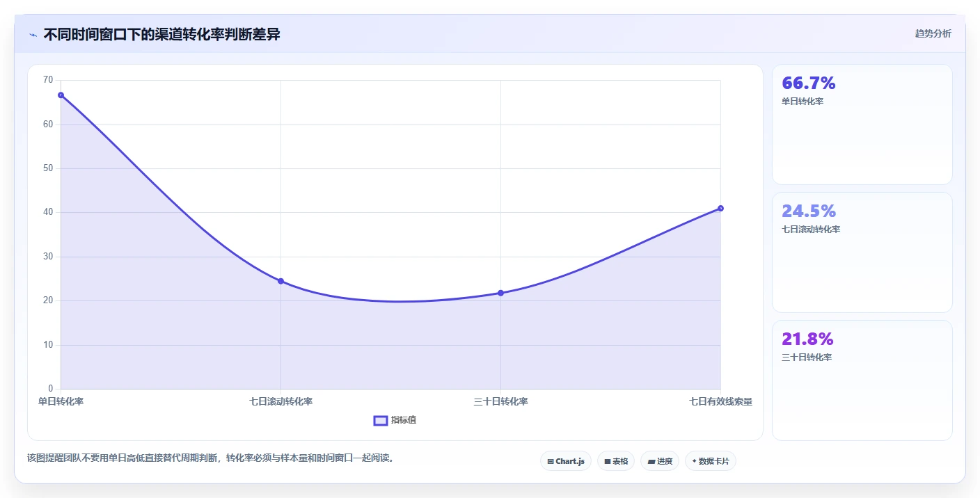Toggle the 指标值 legend item

point(395,420)
